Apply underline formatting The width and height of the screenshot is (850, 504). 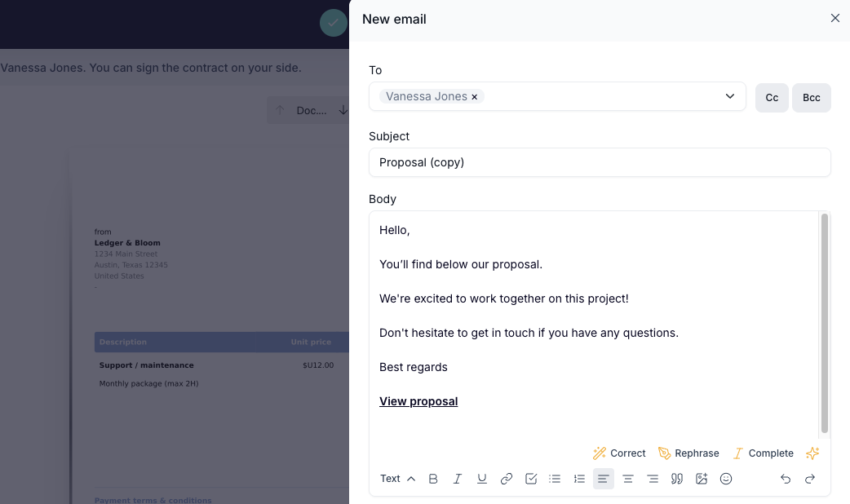click(482, 479)
